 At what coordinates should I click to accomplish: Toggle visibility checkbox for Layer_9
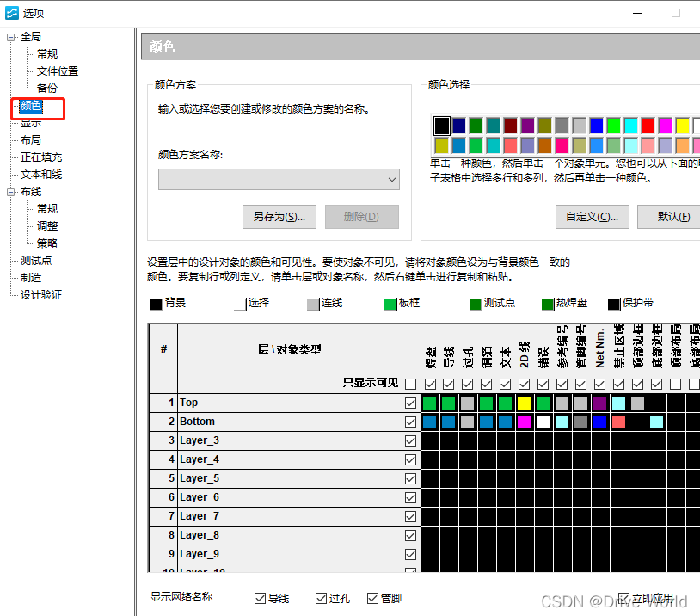point(411,554)
